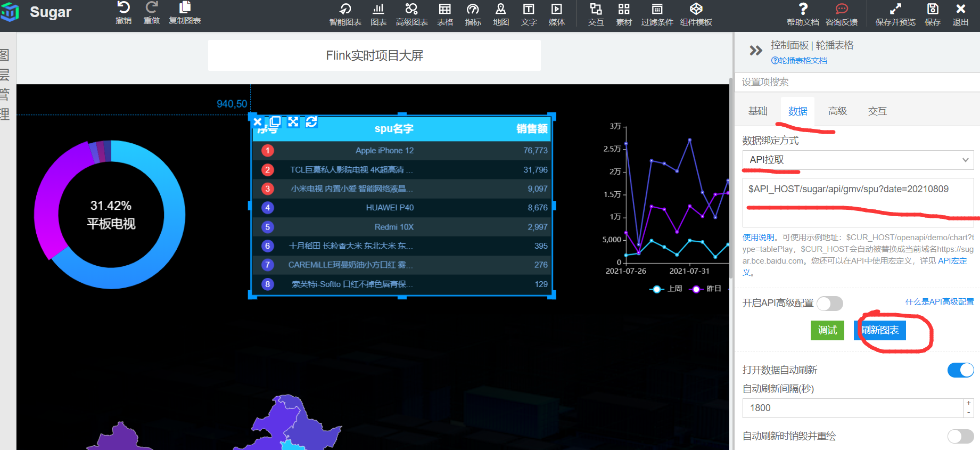Image resolution: width=980 pixels, height=450 pixels.
Task: Click the API URL text area
Action: pos(858,202)
